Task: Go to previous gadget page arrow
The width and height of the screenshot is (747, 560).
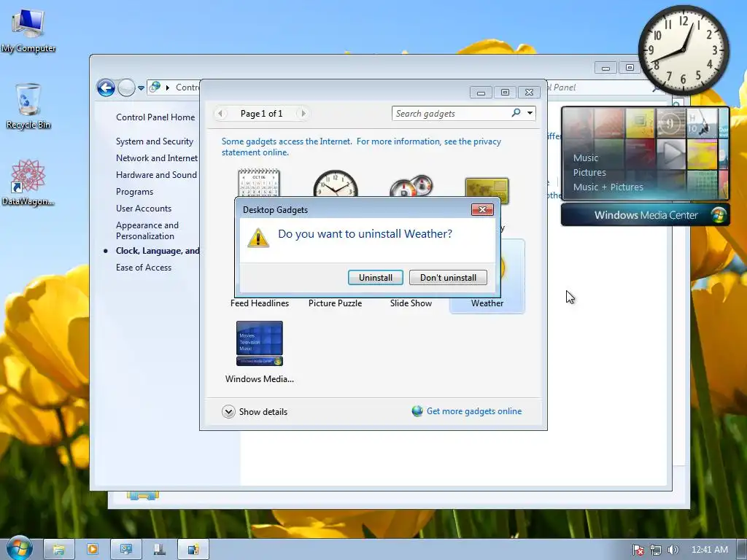Action: click(x=220, y=113)
